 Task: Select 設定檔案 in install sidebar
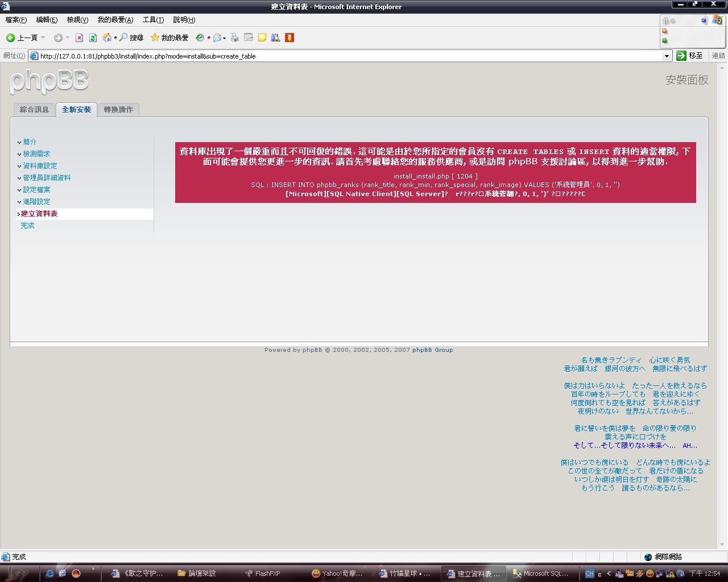tap(36, 190)
